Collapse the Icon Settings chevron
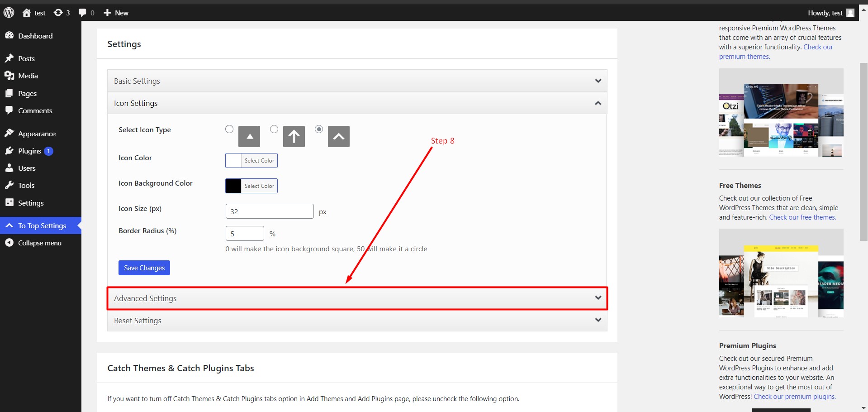Viewport: 868px width, 412px height. pyautogui.click(x=598, y=103)
